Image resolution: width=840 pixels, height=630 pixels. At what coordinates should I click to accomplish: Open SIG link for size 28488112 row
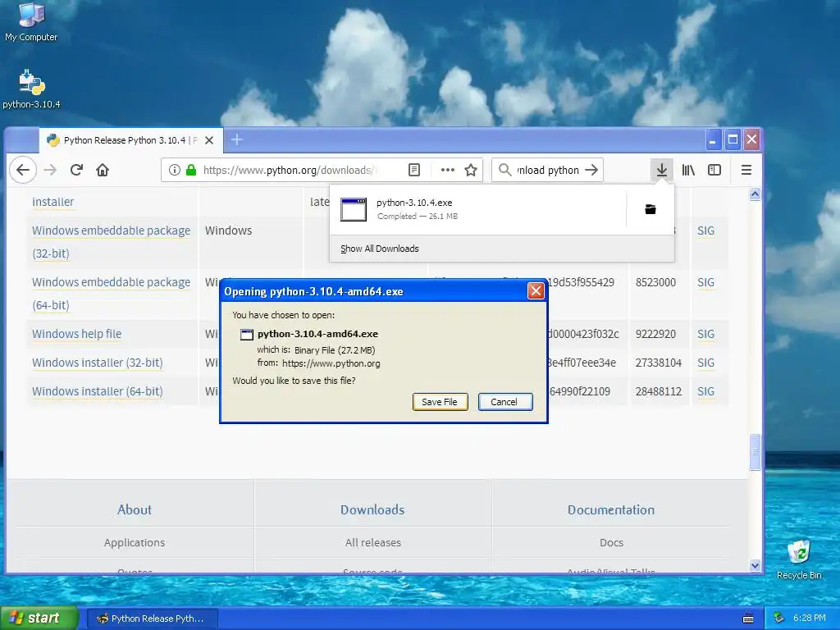click(705, 391)
